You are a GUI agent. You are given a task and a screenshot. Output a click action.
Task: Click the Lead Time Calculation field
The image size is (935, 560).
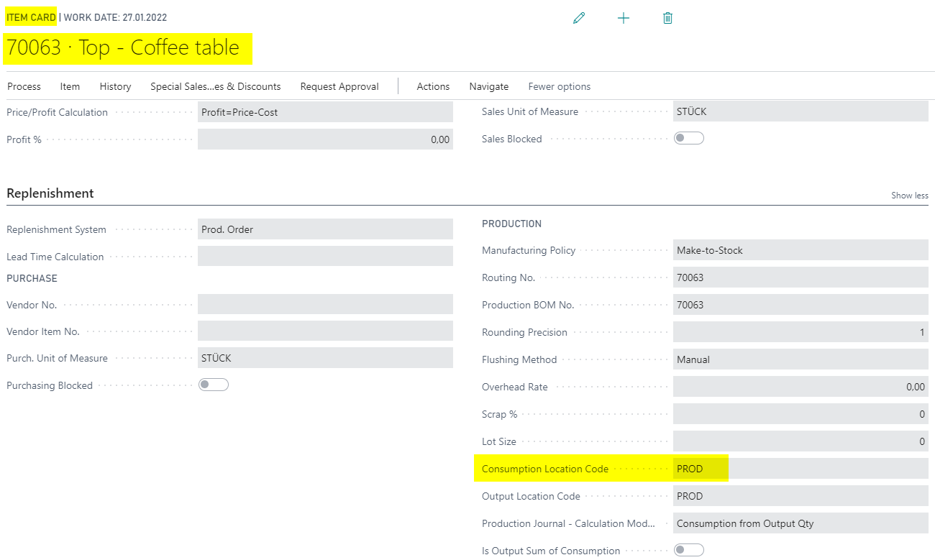[325, 256]
